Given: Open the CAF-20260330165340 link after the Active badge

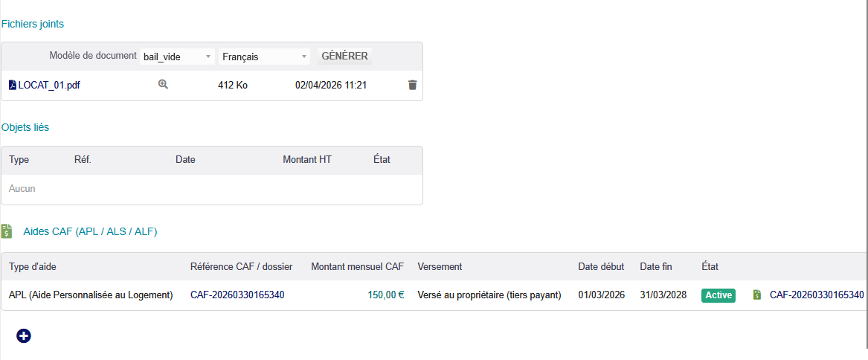Looking at the screenshot, I should coord(817,295).
